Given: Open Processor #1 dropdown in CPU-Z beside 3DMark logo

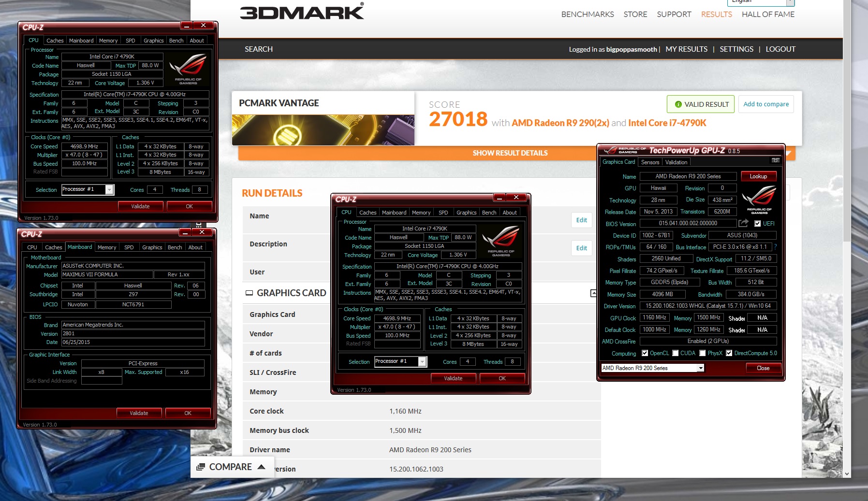Looking at the screenshot, I should click(x=109, y=189).
